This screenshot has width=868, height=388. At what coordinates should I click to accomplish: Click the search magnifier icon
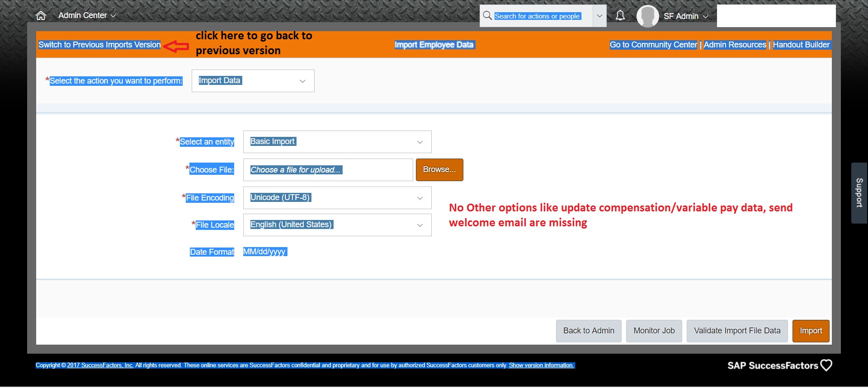[x=487, y=16]
